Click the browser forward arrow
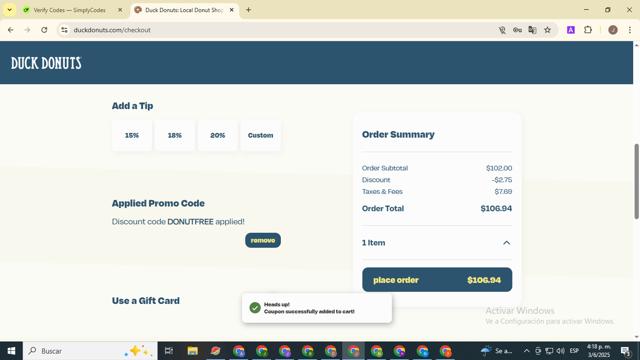Image resolution: width=640 pixels, height=360 pixels. pyautogui.click(x=27, y=30)
